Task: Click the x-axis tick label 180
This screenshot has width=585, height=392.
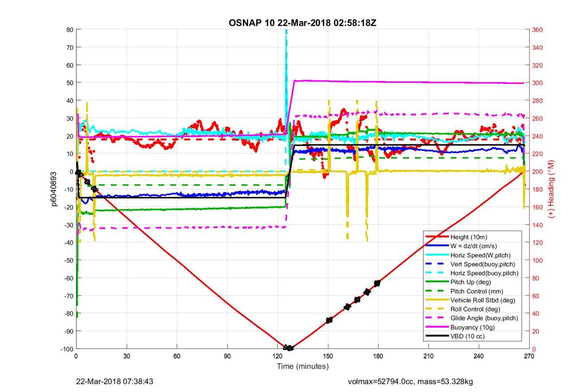Action: pyautogui.click(x=378, y=356)
